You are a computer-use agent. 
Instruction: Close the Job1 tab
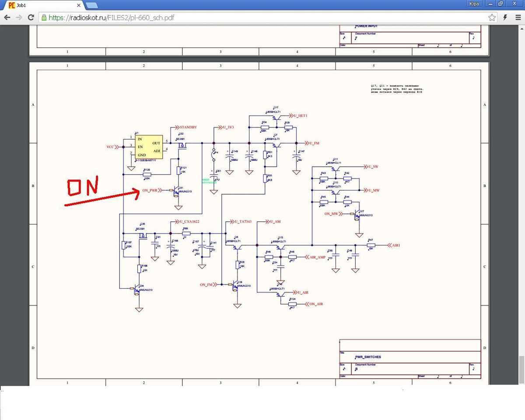click(79, 5)
